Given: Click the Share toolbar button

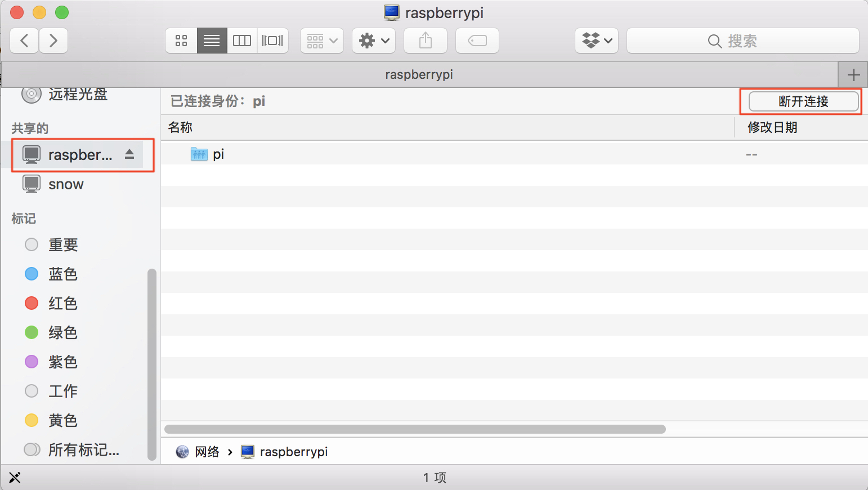Looking at the screenshot, I should pyautogui.click(x=426, y=41).
